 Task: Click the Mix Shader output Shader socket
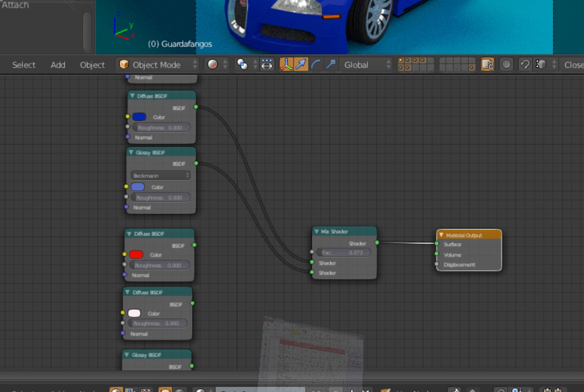tap(377, 242)
